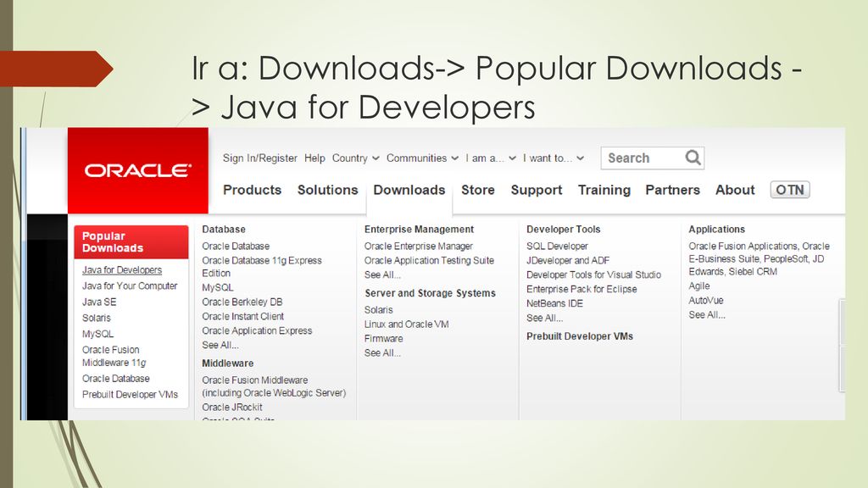
Task: Open SQL Developer link
Action: point(557,247)
